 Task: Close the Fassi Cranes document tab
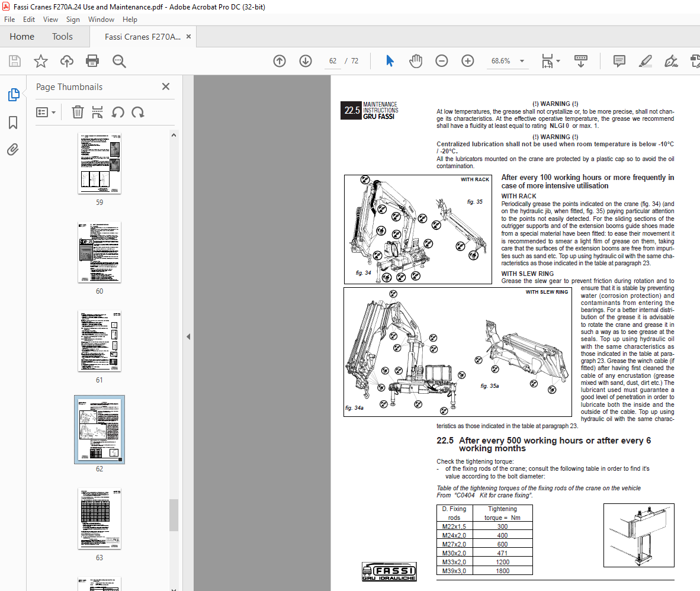click(188, 37)
